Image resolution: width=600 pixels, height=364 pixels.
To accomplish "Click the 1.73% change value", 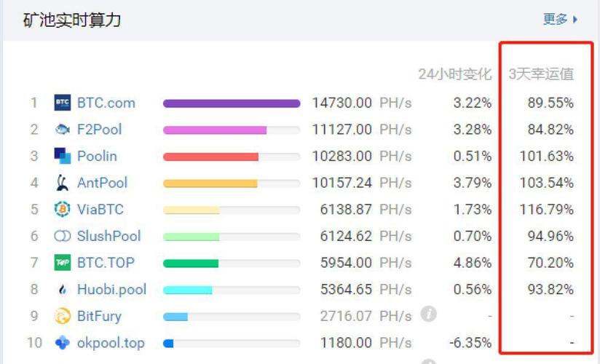I will pos(473,210).
